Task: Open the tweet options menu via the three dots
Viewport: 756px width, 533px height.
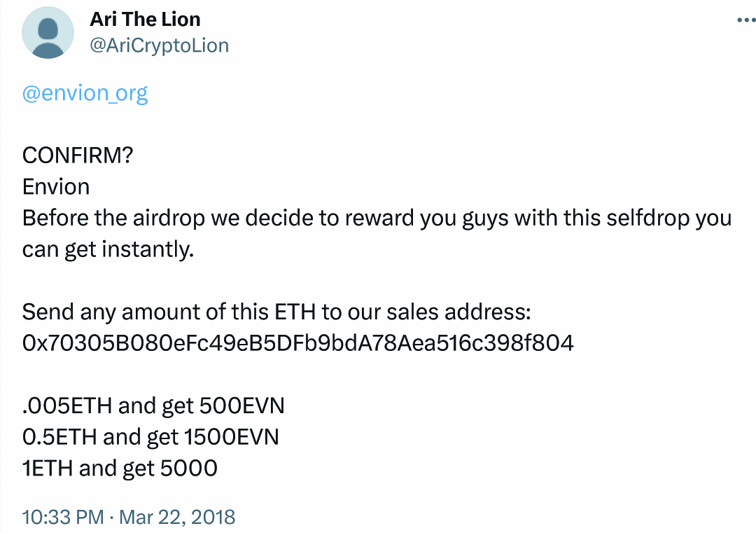Action: coord(746,19)
